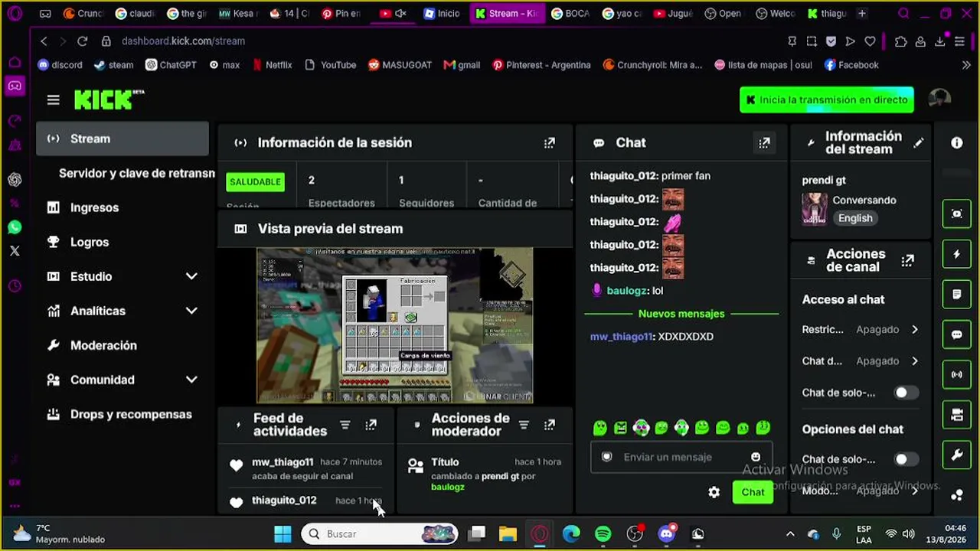Click the stream preview thumbnail
This screenshot has height=551, width=980.
click(394, 325)
